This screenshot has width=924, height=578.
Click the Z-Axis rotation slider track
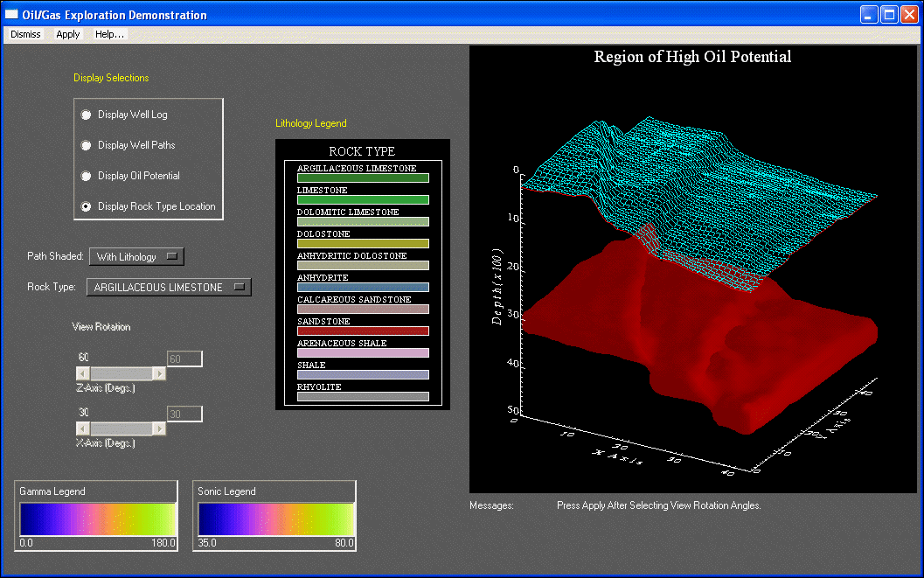coord(121,373)
